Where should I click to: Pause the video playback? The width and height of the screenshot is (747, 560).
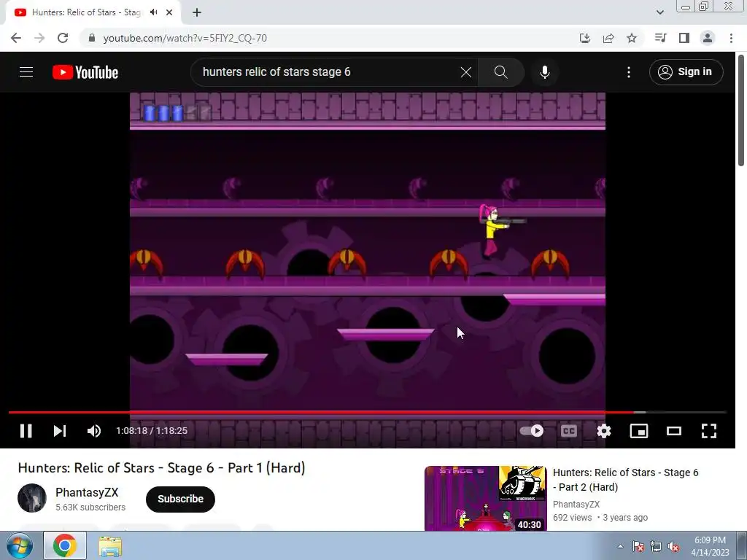coord(26,431)
